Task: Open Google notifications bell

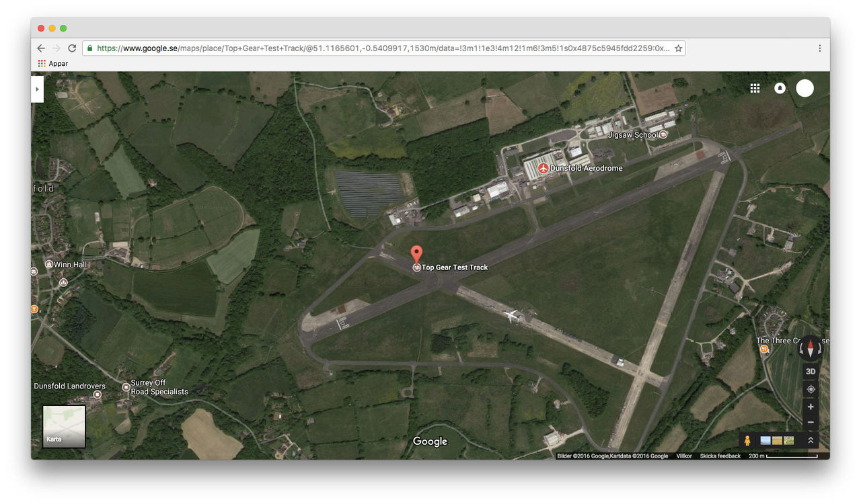Action: coord(780,88)
